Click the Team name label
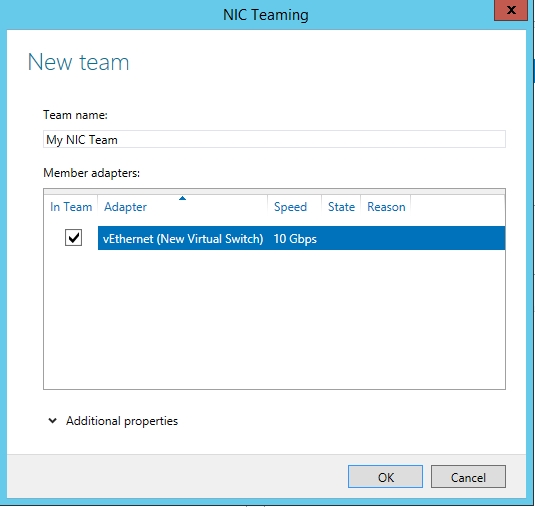Viewport: 535px width, 507px height. point(75,115)
